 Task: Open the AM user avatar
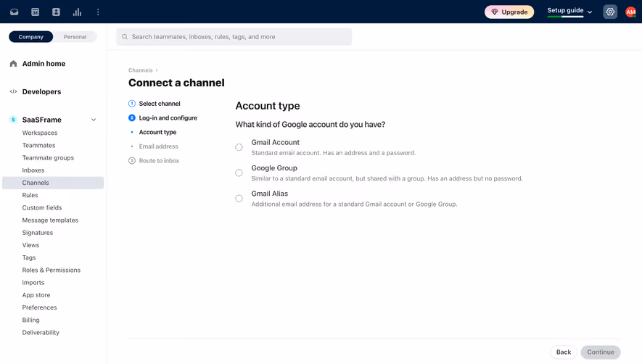(630, 12)
